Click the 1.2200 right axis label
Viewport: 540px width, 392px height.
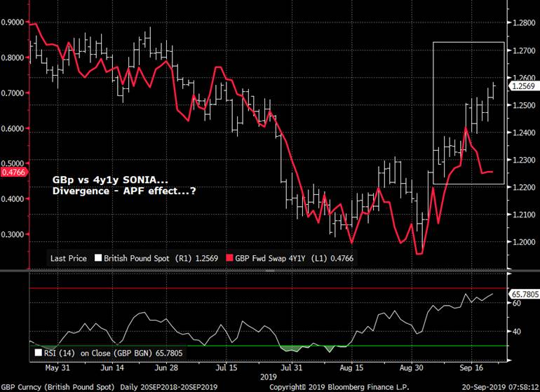point(524,187)
